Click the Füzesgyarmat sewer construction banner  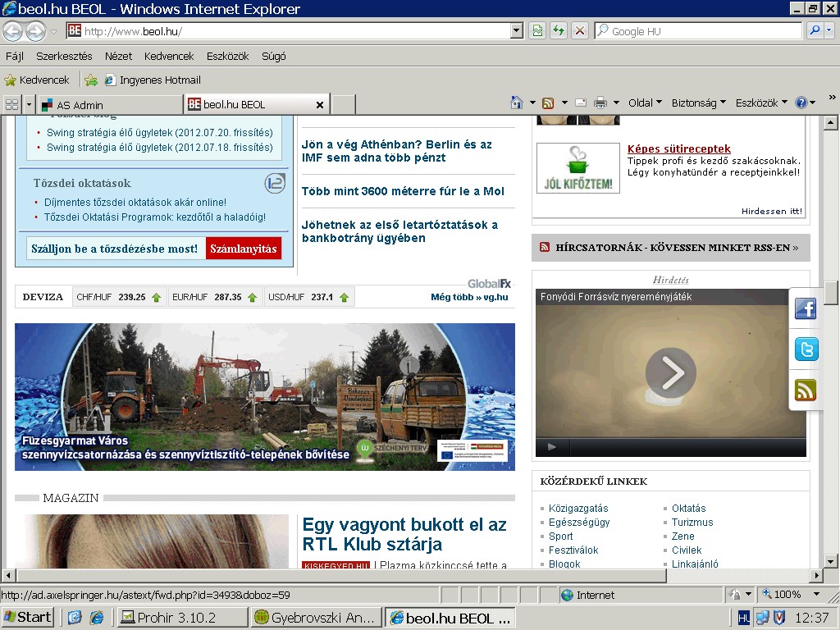click(x=265, y=396)
